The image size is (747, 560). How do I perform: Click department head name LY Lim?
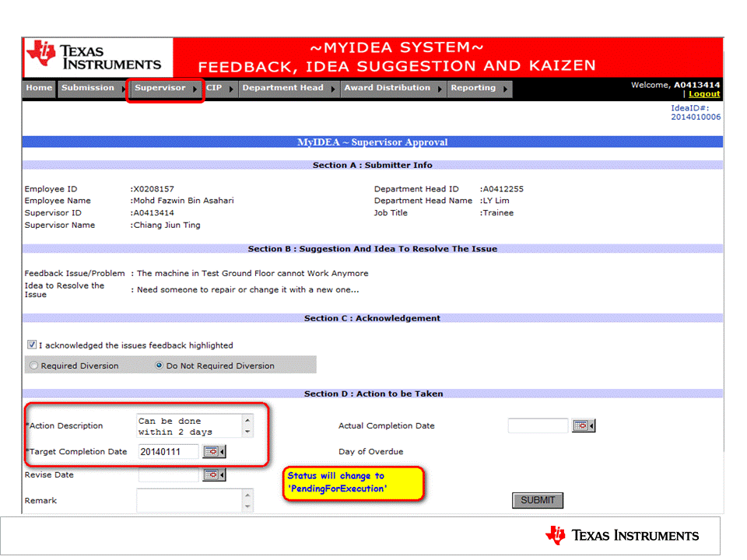coord(496,201)
